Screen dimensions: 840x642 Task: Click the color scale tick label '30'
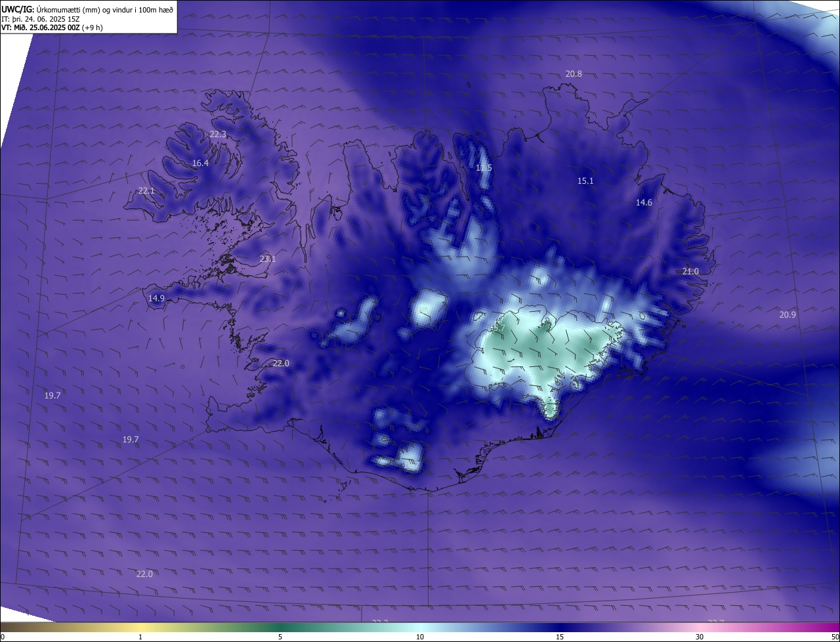click(x=700, y=637)
